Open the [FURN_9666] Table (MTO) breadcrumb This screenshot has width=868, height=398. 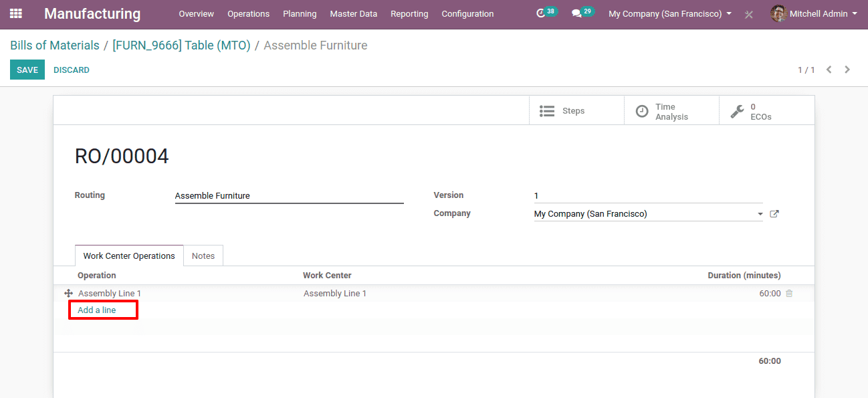[x=181, y=45]
